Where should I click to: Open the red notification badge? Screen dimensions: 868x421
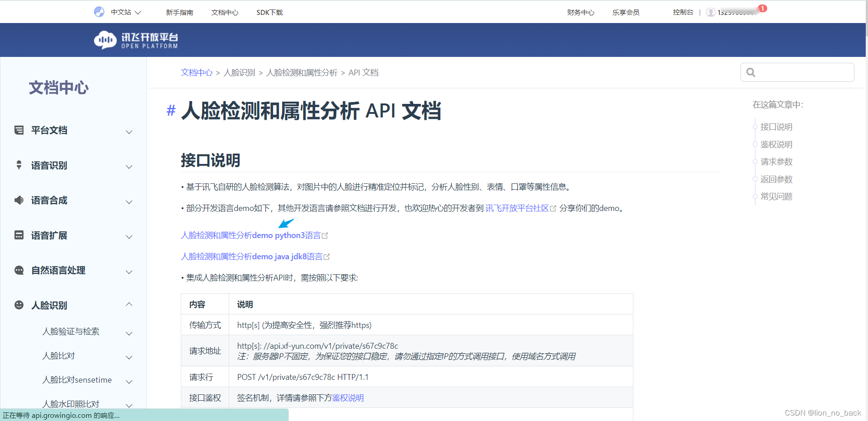click(x=763, y=8)
